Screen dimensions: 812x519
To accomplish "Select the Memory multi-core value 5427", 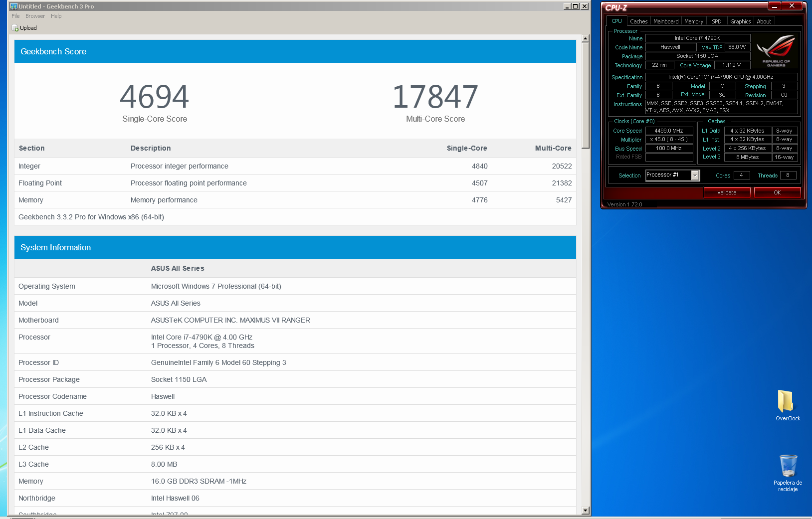I will [x=564, y=200].
